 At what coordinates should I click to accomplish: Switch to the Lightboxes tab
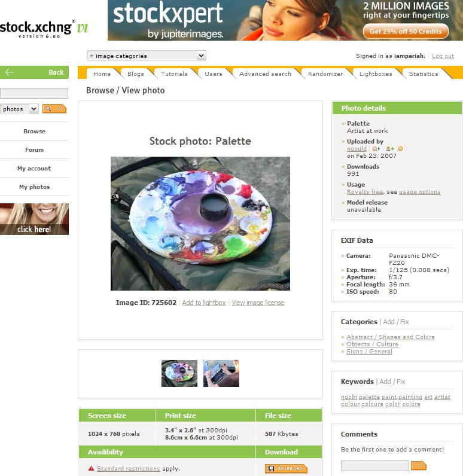coord(376,74)
